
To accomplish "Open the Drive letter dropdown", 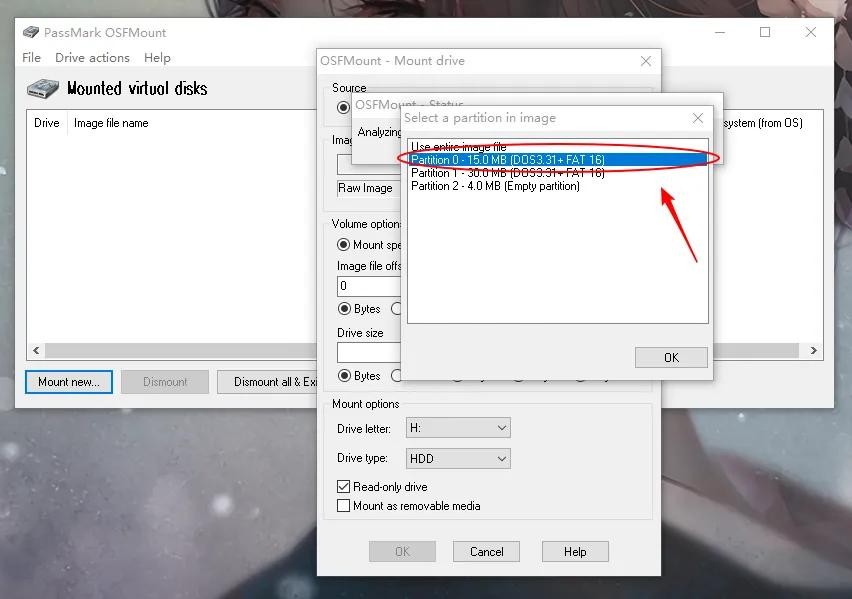I will tap(457, 428).
